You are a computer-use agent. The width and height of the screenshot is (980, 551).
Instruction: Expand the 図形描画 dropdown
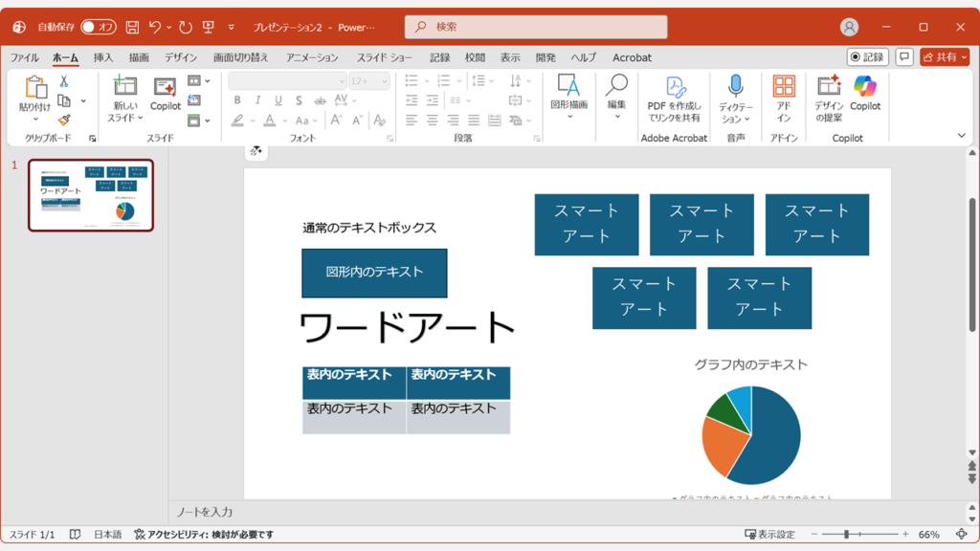(569, 117)
